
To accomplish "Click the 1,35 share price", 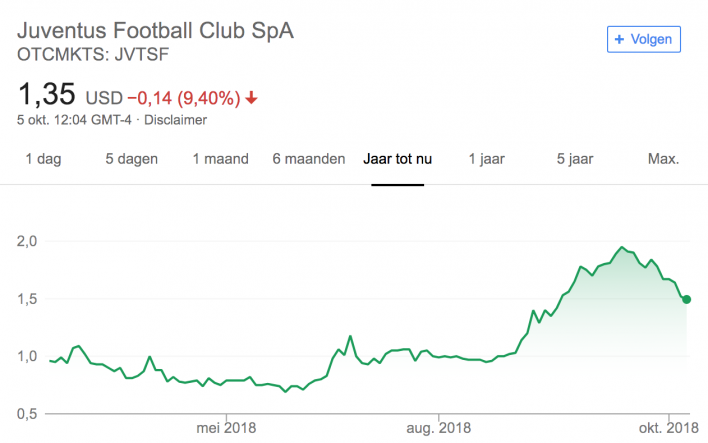I will point(47,95).
